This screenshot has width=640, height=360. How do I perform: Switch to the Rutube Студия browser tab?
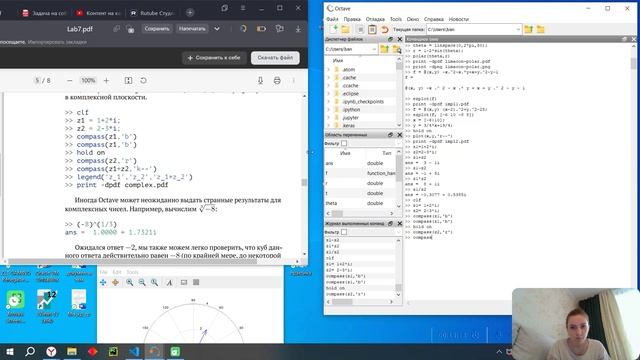click(x=152, y=13)
